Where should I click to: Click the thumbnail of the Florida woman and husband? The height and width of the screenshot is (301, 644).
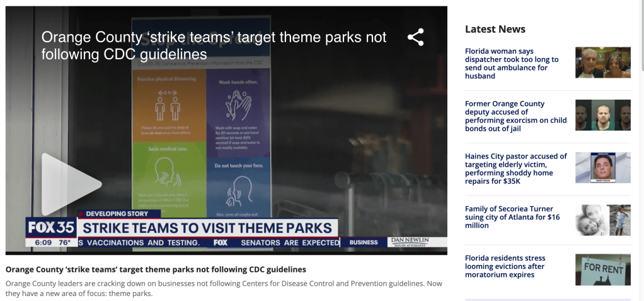pos(602,62)
